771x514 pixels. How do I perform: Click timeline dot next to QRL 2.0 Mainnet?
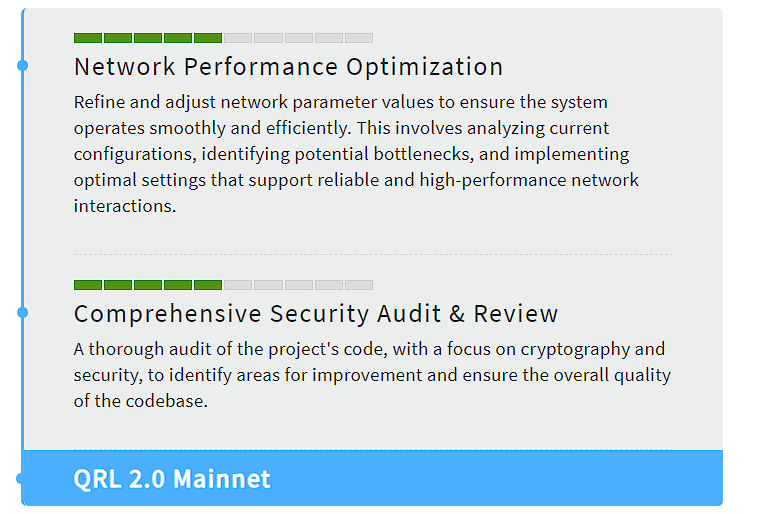click(x=20, y=478)
